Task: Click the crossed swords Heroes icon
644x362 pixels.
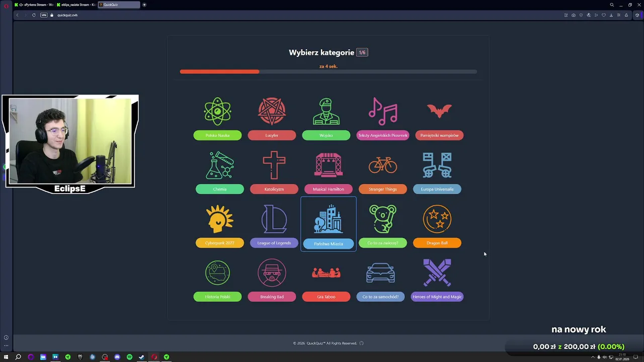Action: pyautogui.click(x=437, y=273)
